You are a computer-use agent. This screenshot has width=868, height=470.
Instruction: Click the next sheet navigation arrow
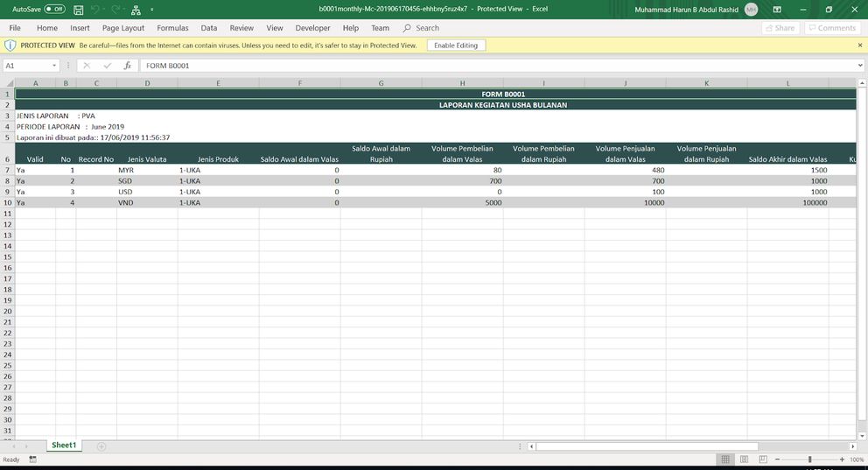point(26,446)
